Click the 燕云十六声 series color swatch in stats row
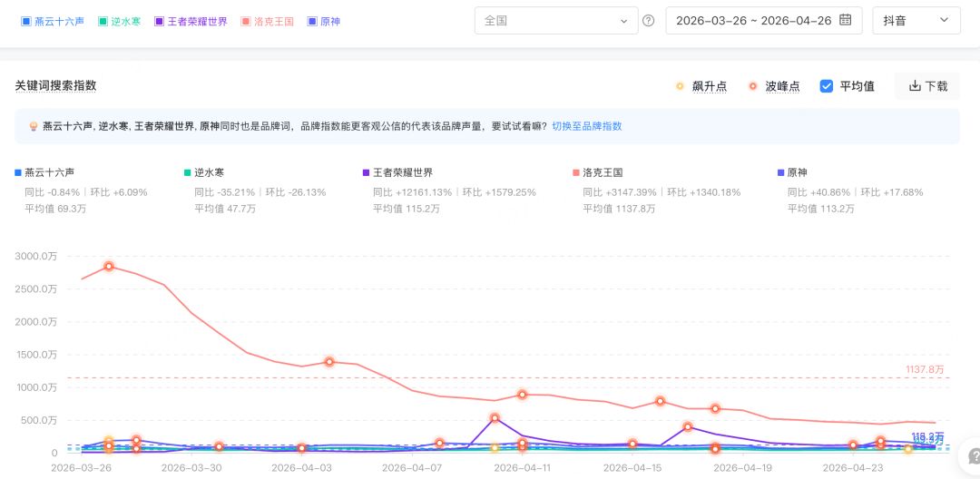 18,172
